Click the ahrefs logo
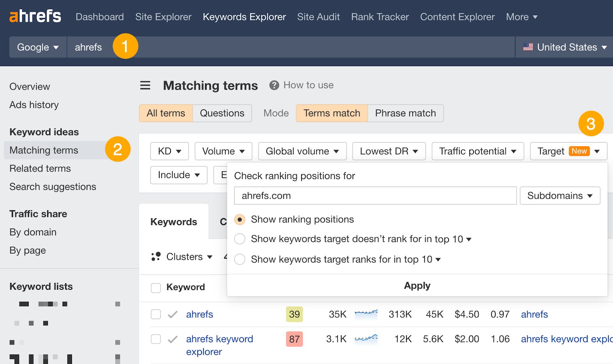 35,16
